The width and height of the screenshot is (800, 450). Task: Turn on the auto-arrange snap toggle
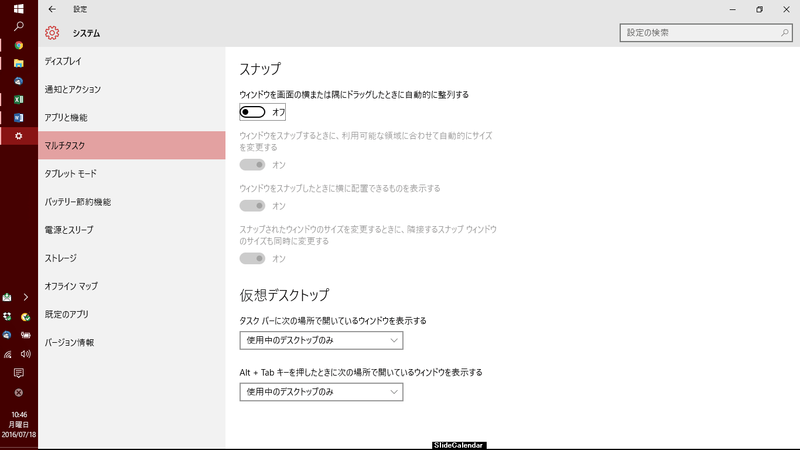point(253,112)
